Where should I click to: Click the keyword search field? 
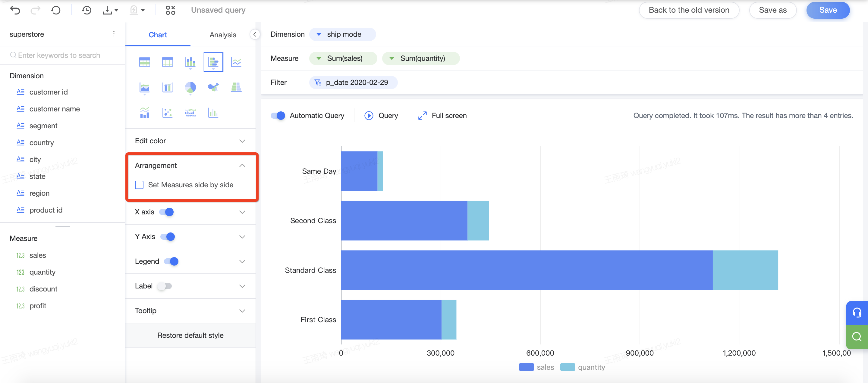click(x=62, y=55)
